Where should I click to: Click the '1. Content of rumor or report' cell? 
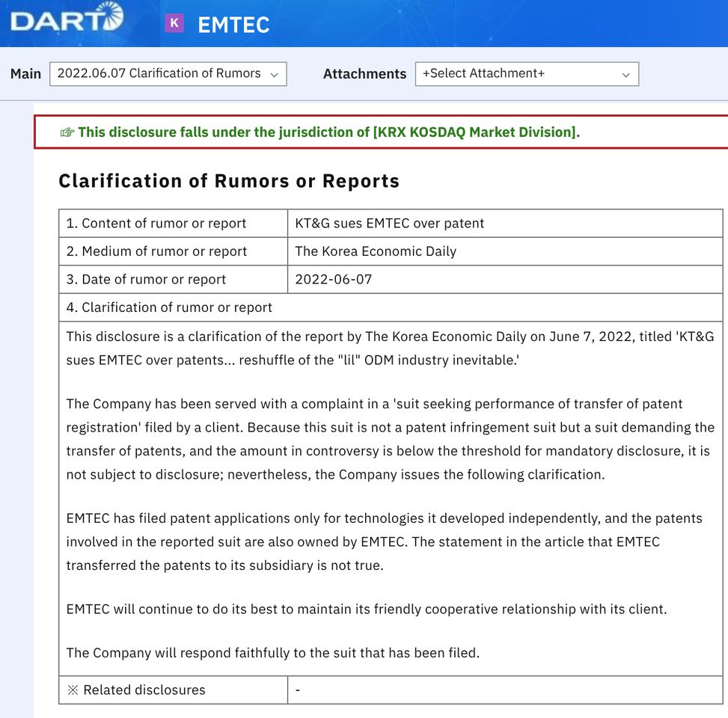[x=173, y=223]
